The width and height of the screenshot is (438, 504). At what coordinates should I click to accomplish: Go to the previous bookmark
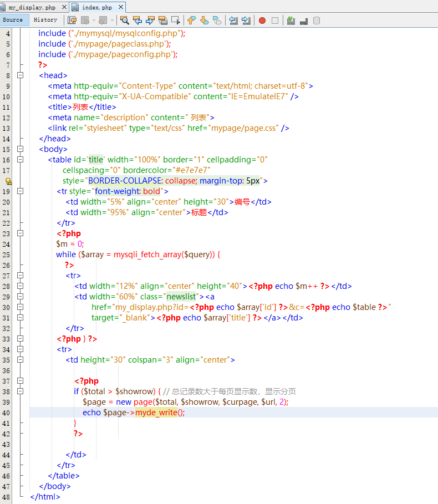coord(191,21)
